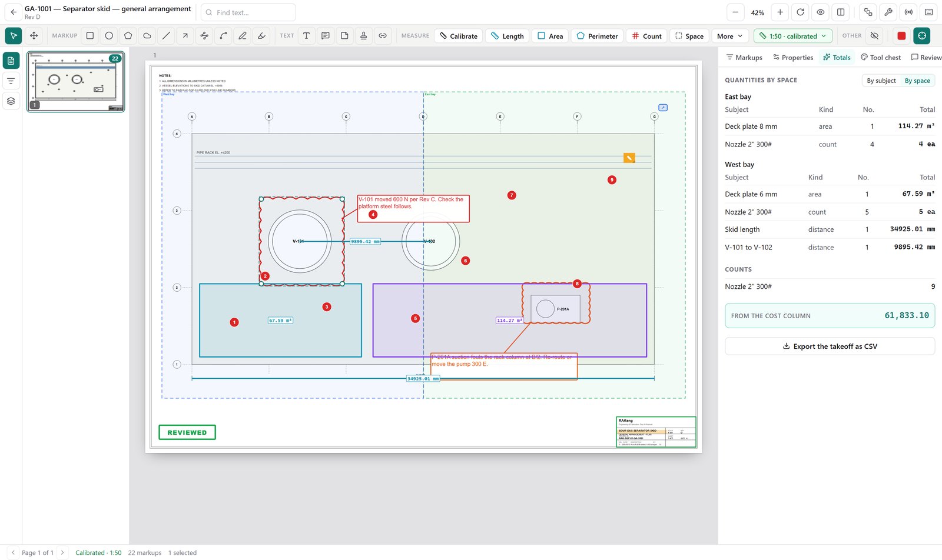Screen dimensions: 942x560
Task: Select the Totals tab
Action: tap(837, 58)
